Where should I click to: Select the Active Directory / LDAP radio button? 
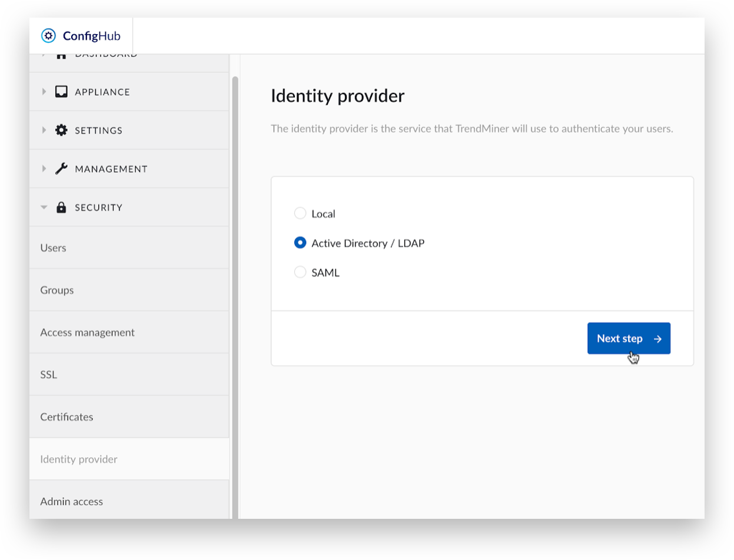[300, 243]
